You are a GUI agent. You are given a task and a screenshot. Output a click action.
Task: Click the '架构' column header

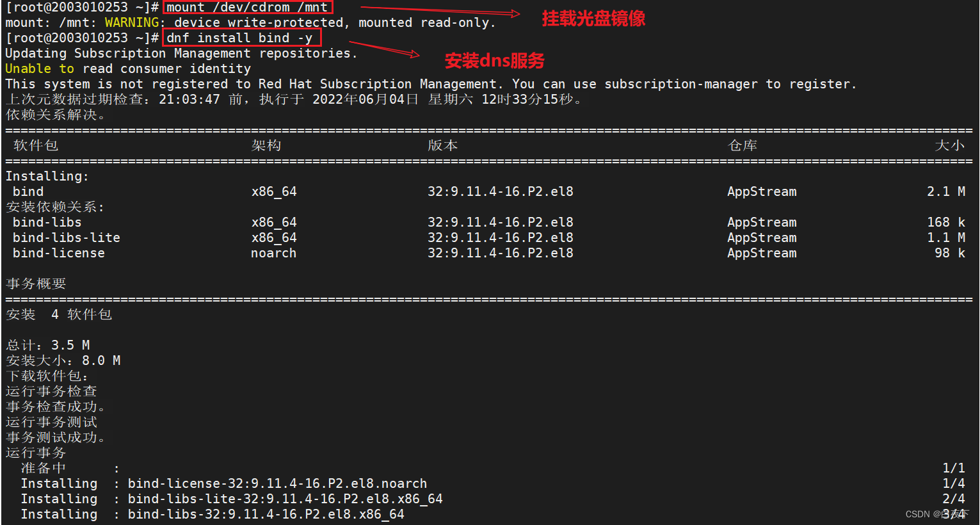coord(266,145)
